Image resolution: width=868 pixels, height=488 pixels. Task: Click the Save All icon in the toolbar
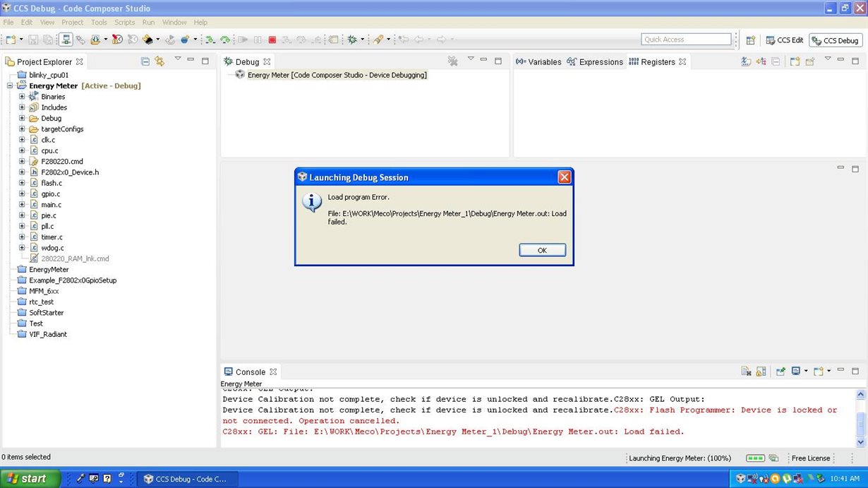click(x=48, y=40)
